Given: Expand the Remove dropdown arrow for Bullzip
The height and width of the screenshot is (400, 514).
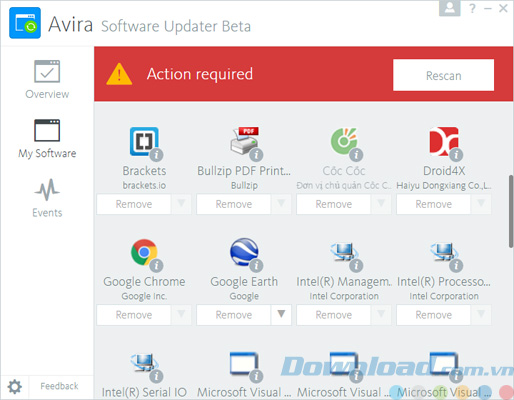Looking at the screenshot, I should tap(281, 204).
